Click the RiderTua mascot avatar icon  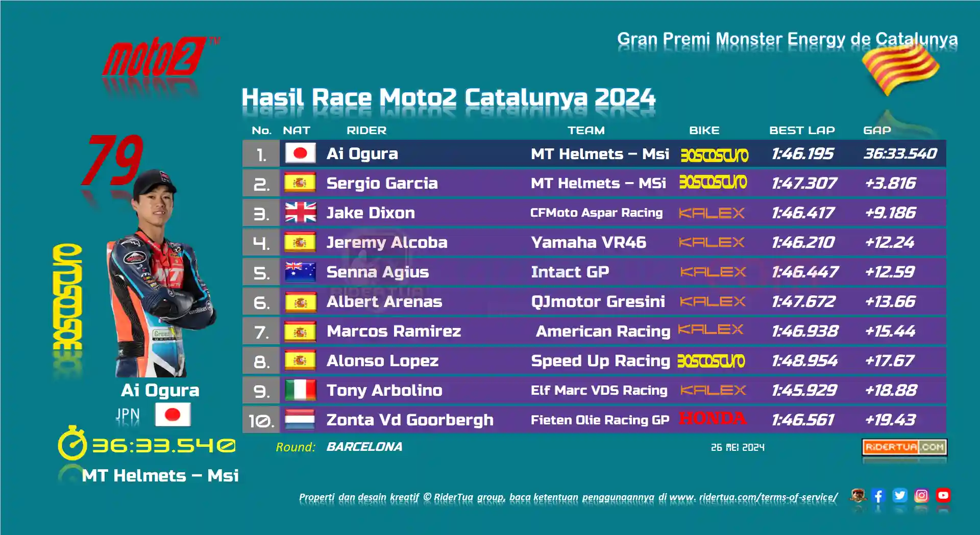click(x=857, y=495)
